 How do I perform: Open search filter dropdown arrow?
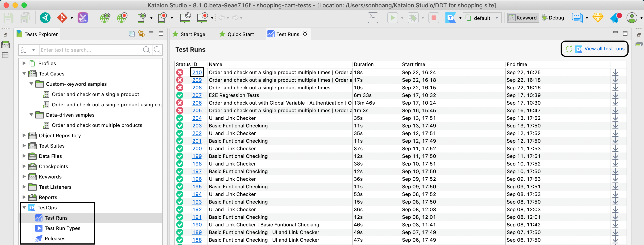[34, 50]
